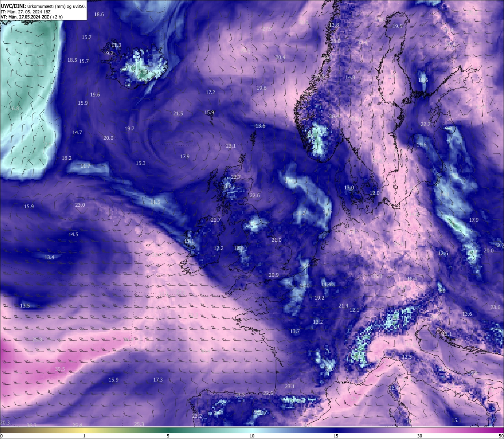
Task: Click the 19.5 value over Scandinavia
Action: [x=398, y=26]
